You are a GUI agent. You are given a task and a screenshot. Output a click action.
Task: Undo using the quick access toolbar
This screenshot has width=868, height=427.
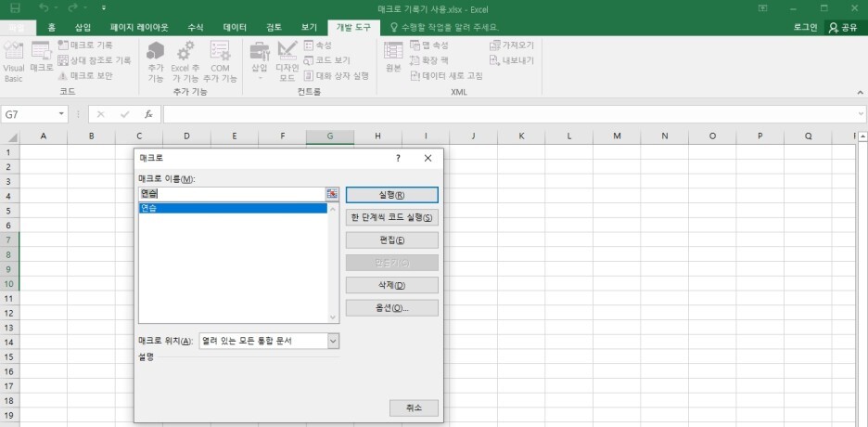[45, 8]
